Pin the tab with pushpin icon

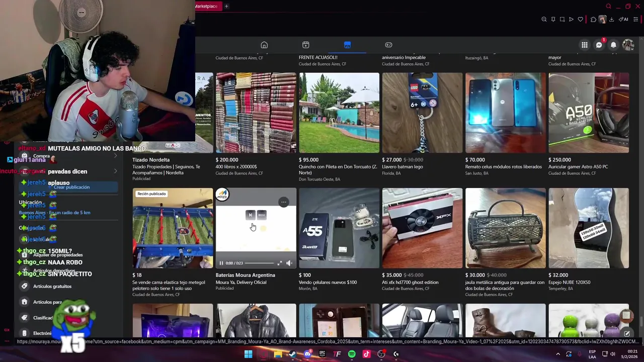[553, 19]
